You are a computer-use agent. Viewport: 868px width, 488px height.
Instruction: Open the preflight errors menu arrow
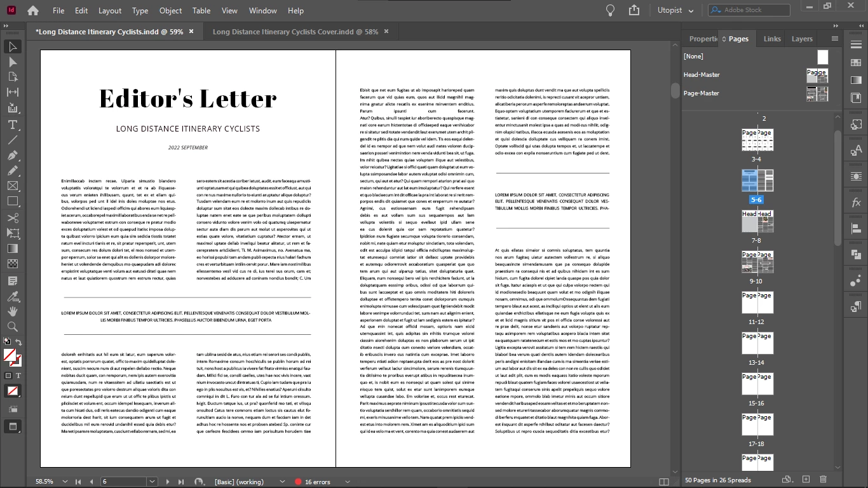click(348, 482)
